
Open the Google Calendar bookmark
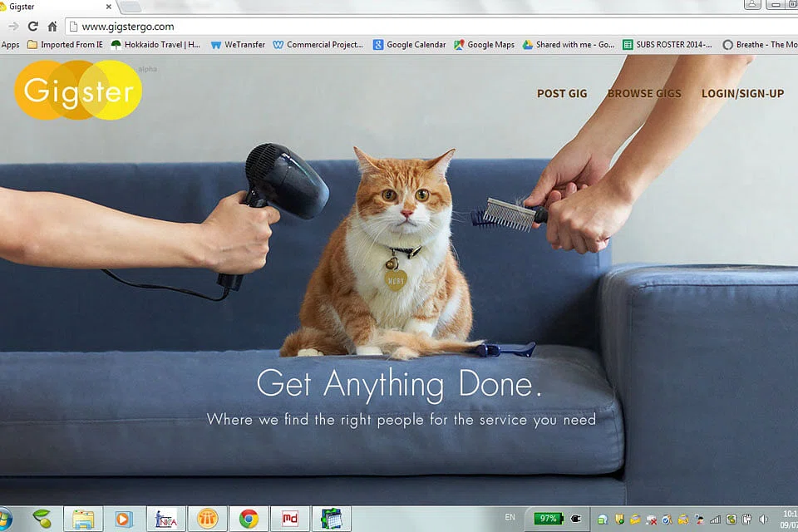(410, 45)
